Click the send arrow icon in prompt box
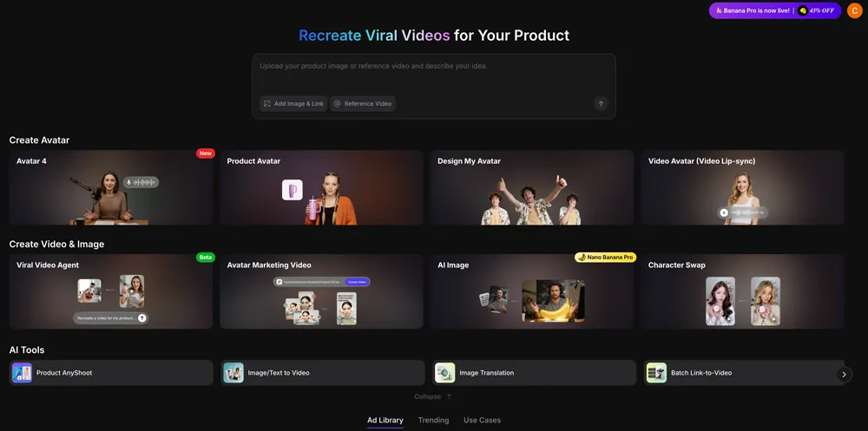The image size is (868, 431). (x=601, y=103)
